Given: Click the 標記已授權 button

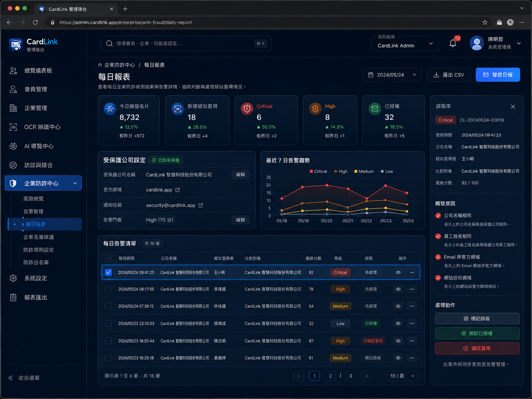Looking at the screenshot, I should [477, 333].
